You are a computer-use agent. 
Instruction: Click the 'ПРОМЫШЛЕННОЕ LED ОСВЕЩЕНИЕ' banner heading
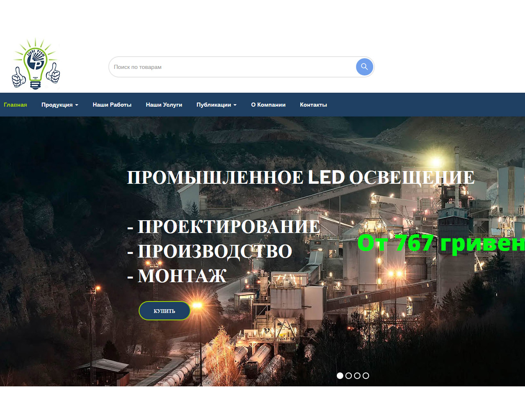[x=301, y=178]
